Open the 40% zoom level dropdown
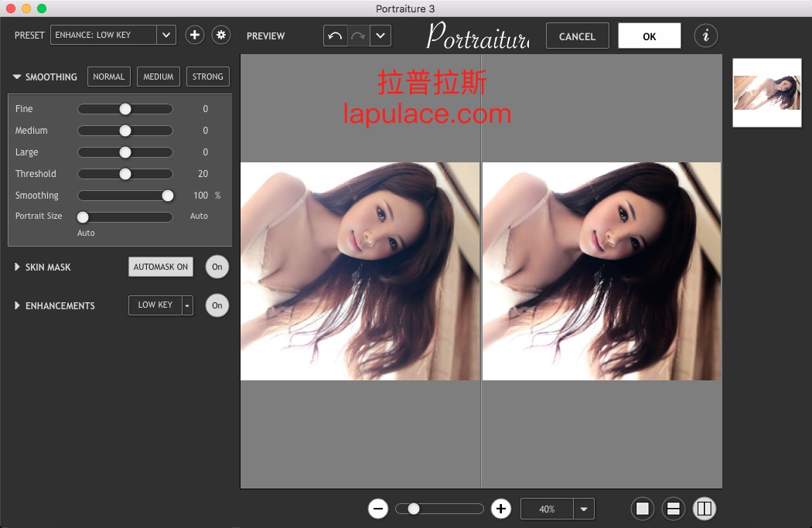Screen dimensions: 812x528 tap(584, 509)
